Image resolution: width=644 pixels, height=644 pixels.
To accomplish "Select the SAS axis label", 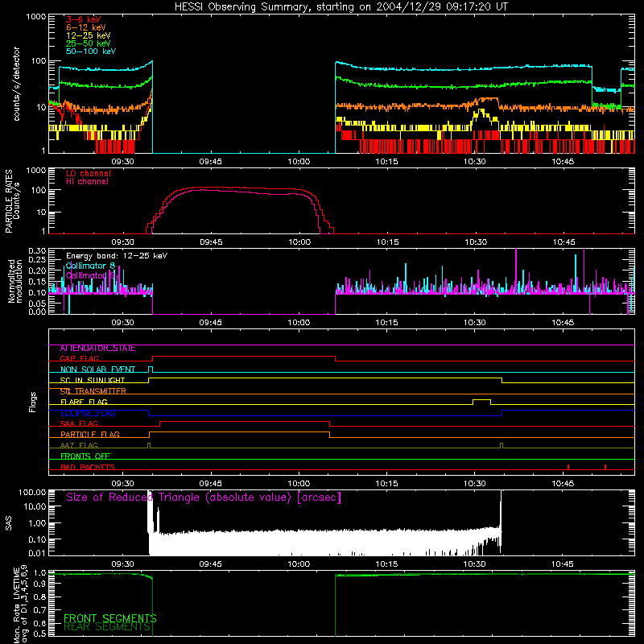I will pyautogui.click(x=9, y=523).
